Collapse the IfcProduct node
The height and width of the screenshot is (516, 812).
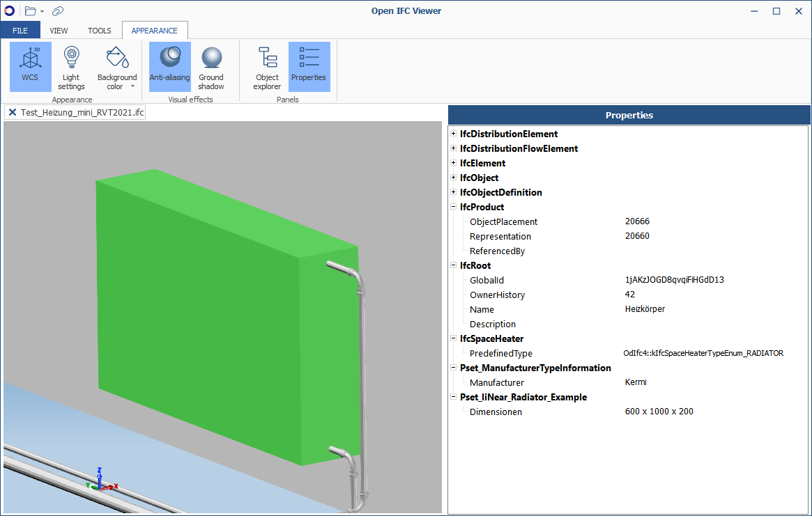pos(453,207)
